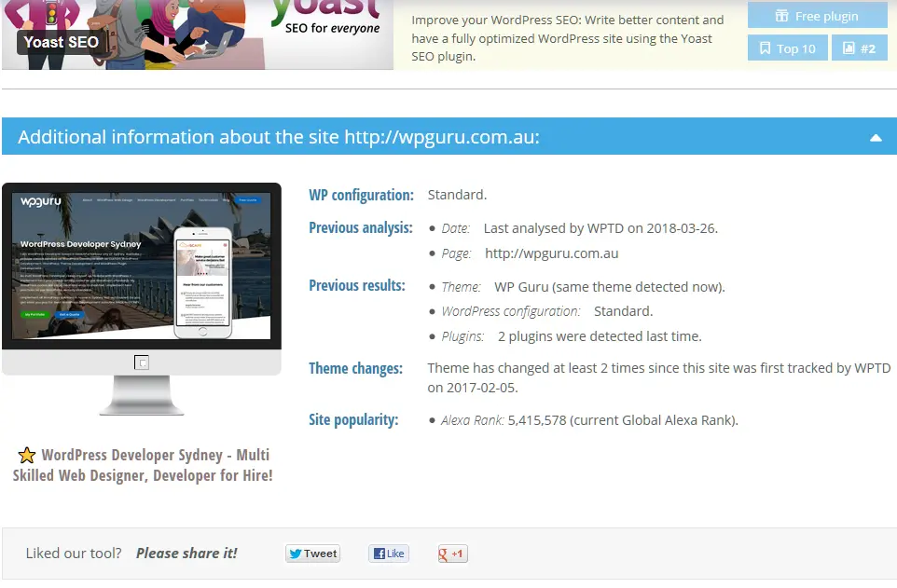Open the WordPress Developer Sydney link
This screenshot has width=897, height=588.
pos(143,464)
